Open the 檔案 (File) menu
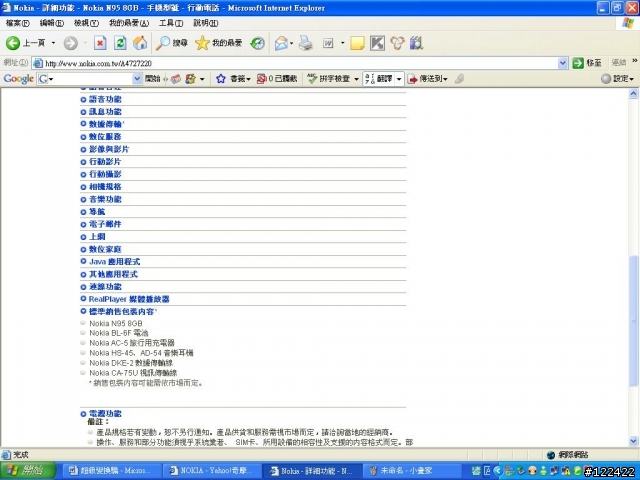The height and width of the screenshot is (480, 640). click(18, 23)
